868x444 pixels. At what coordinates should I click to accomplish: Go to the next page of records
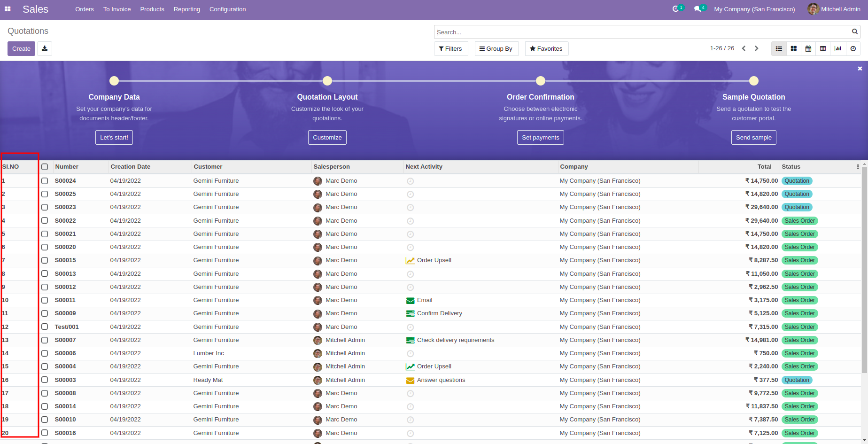[x=757, y=48]
